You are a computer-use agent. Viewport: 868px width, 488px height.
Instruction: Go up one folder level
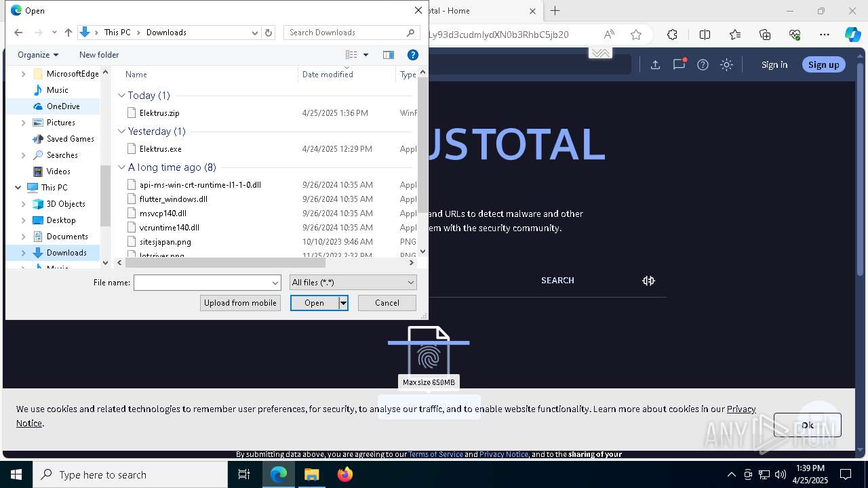pos(68,33)
